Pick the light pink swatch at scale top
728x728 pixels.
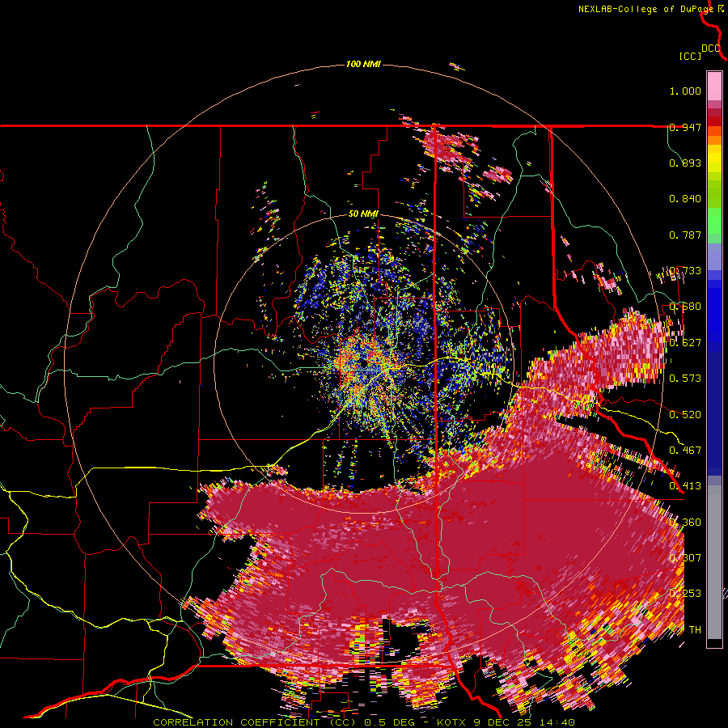click(714, 86)
